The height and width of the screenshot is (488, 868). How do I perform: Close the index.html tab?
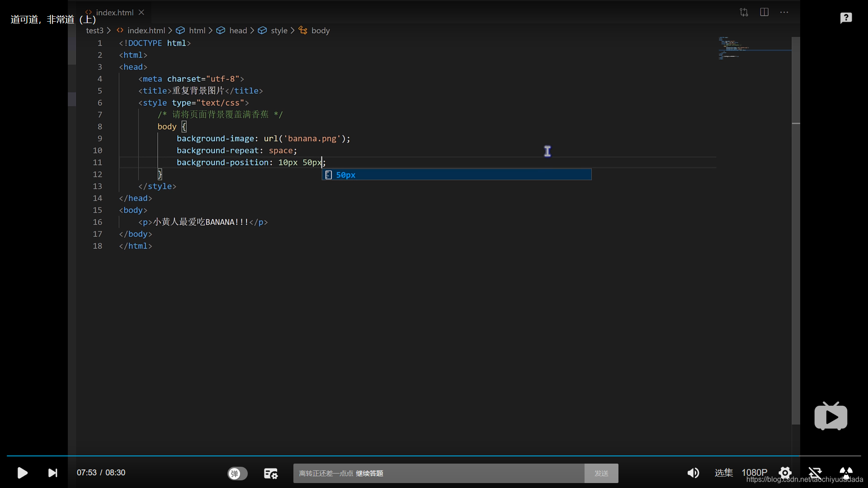142,13
